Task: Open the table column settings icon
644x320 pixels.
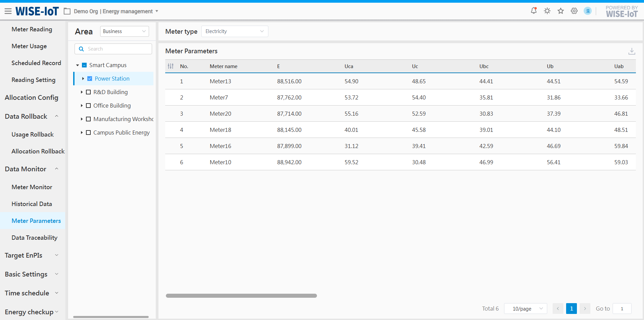Action: click(171, 66)
